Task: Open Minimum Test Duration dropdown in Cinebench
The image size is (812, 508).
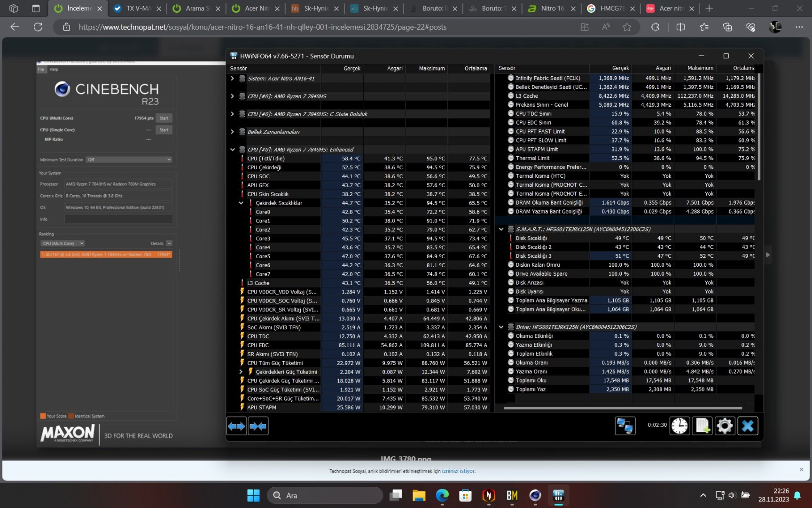Action: 129,160
